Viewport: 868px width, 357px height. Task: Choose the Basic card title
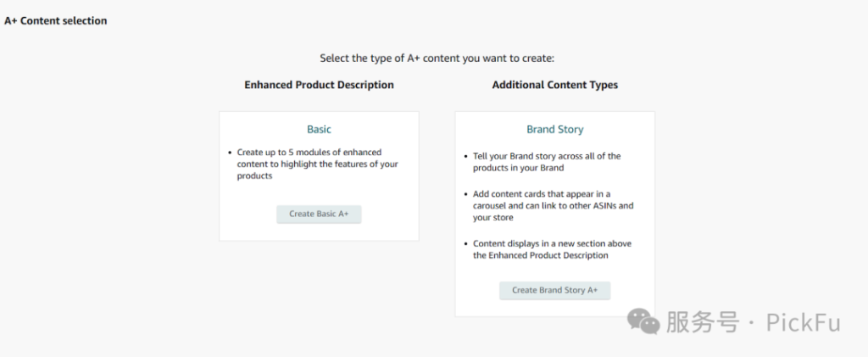(x=319, y=130)
